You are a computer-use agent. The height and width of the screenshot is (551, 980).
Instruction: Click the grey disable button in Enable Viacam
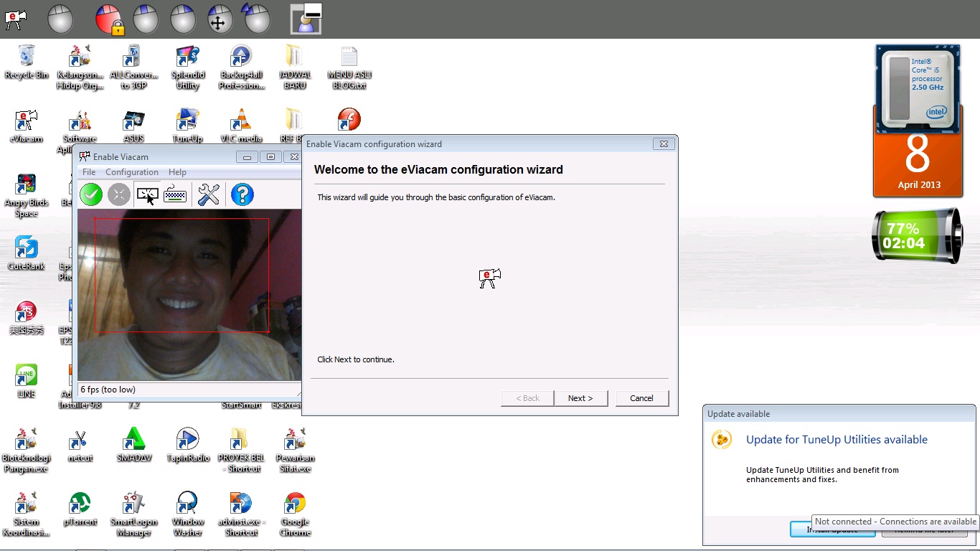pos(119,194)
